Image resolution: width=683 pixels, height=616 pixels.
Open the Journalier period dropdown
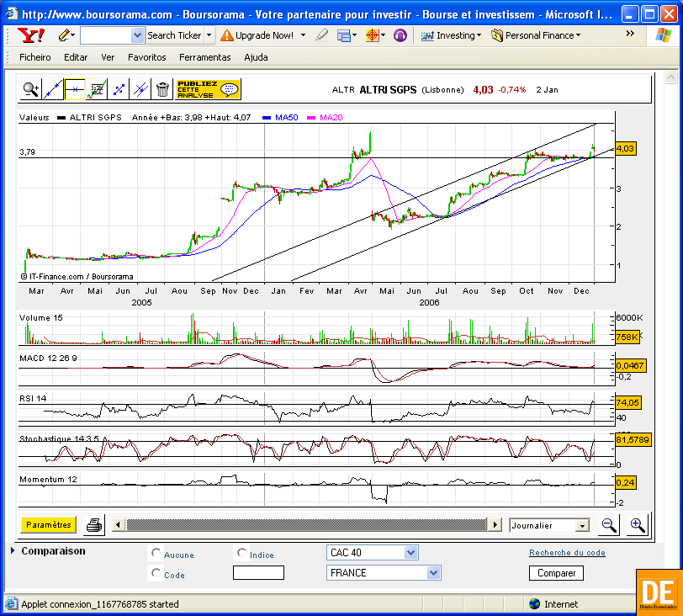tap(582, 526)
